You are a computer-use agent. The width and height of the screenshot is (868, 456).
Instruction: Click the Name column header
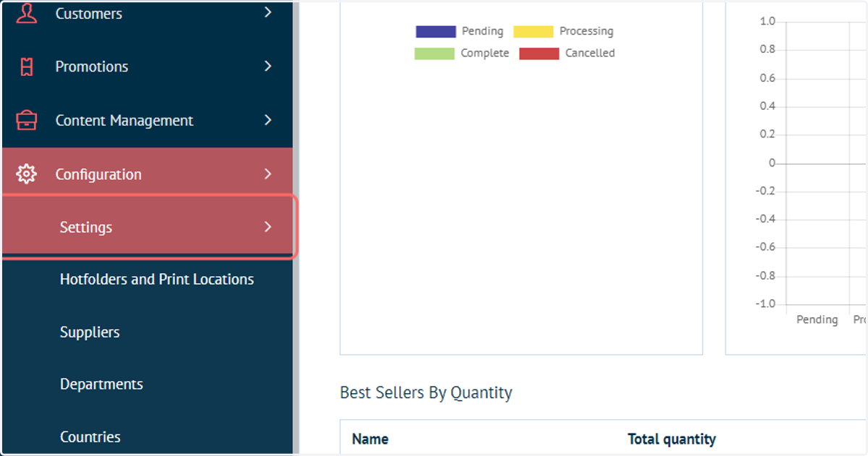[x=370, y=439]
